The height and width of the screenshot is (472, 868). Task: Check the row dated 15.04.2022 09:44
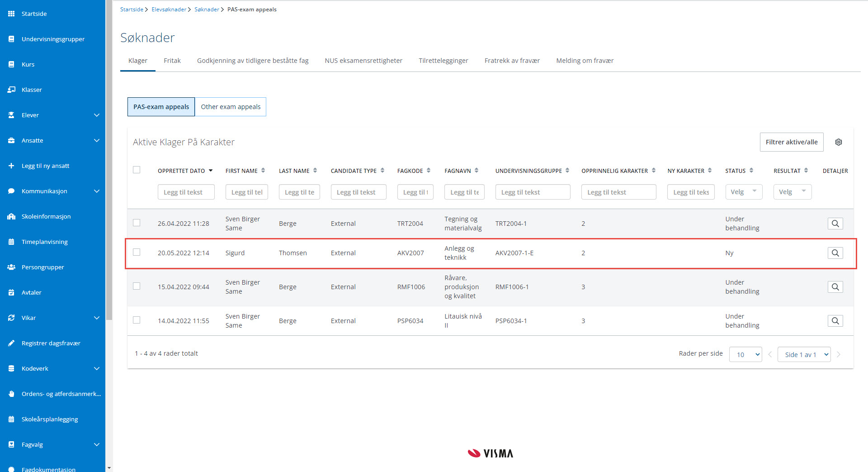tap(137, 286)
